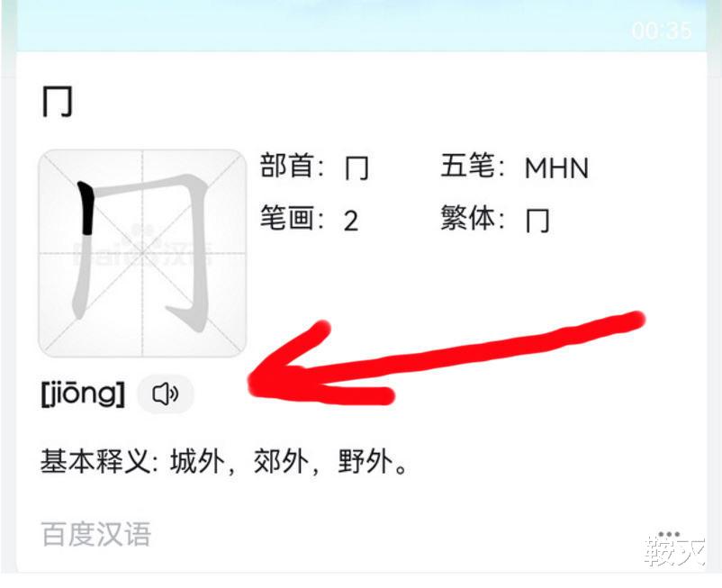
Task: Select the definition word 野外
Action: click(366, 461)
